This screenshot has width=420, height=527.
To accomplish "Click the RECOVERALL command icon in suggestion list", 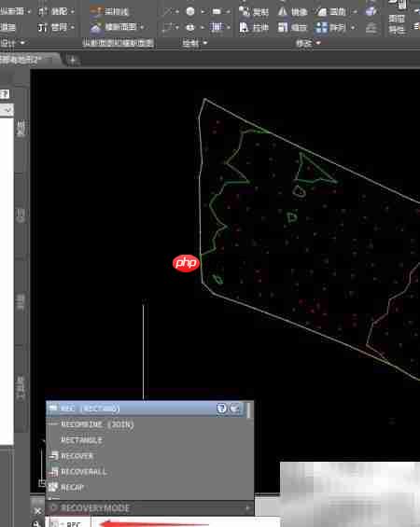I will point(53,472).
